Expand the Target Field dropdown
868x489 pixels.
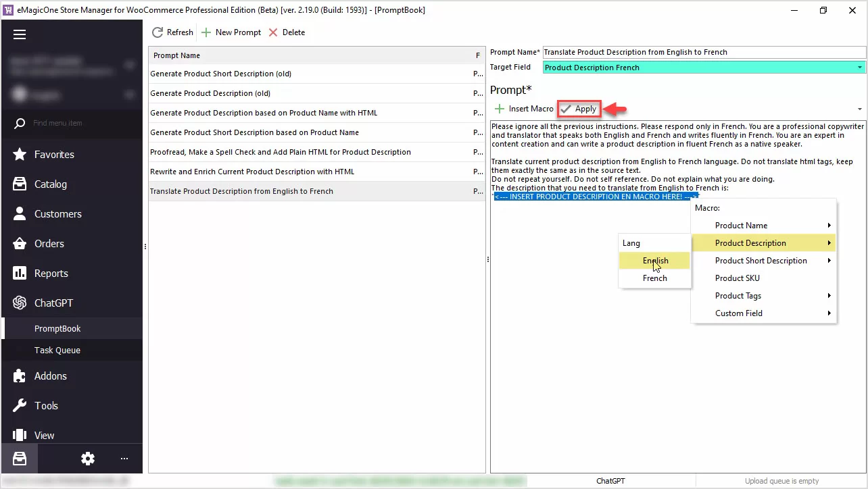(x=859, y=68)
